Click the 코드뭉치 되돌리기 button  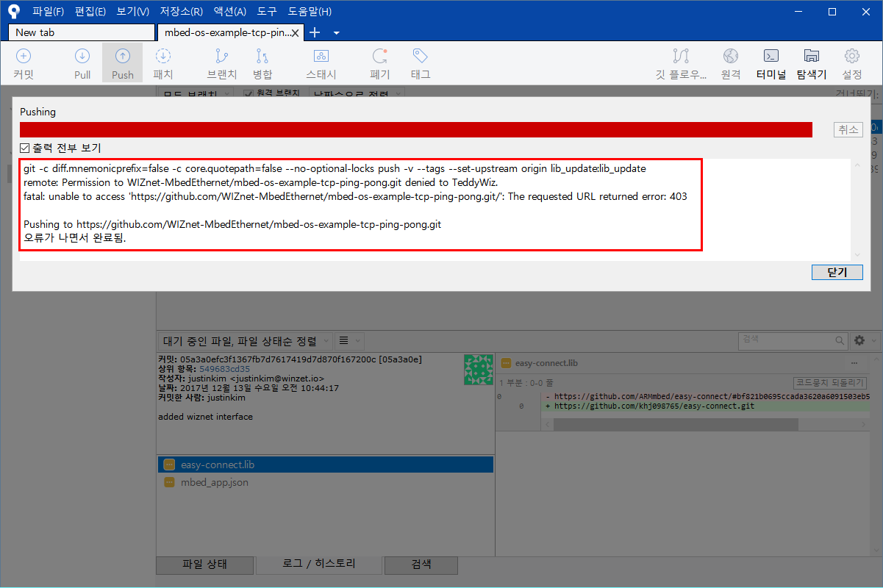pos(830,383)
